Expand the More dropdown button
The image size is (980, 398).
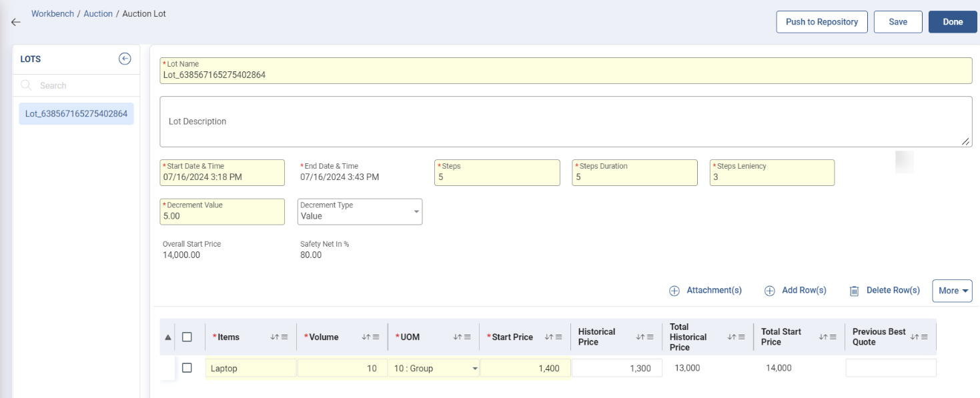pos(952,291)
